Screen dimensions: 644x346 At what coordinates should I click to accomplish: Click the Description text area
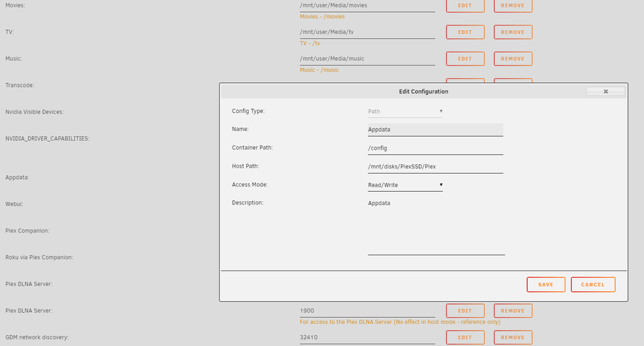point(436,226)
